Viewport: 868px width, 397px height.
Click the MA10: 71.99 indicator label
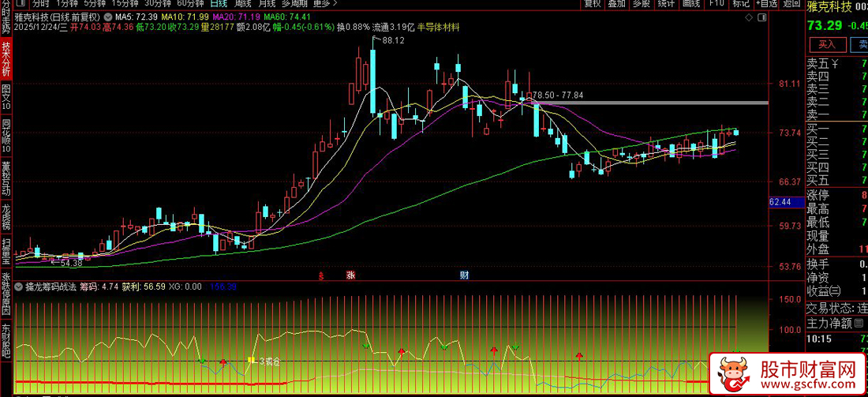tap(186, 17)
